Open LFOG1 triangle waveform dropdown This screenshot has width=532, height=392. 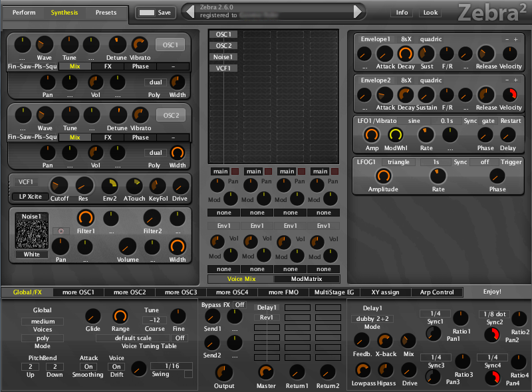(x=398, y=162)
